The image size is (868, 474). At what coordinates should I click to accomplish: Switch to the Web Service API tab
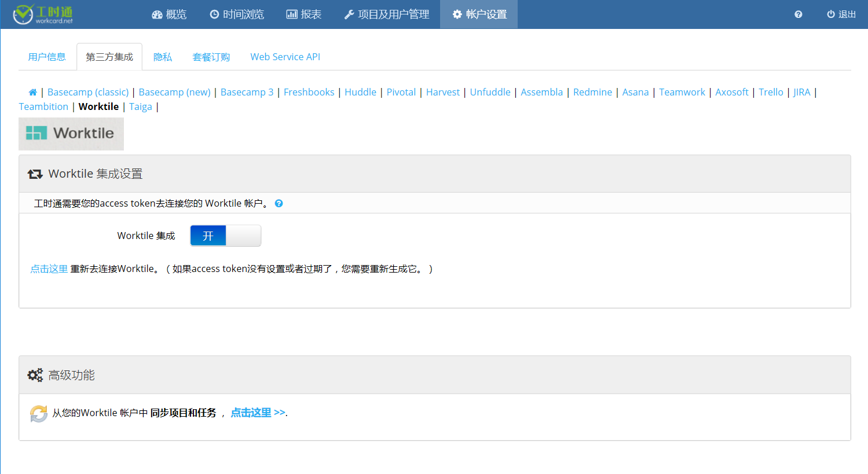pos(285,57)
